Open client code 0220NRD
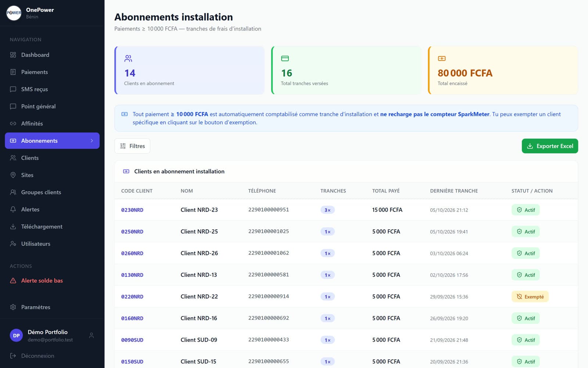Viewport: 588px width, 368px height. [x=132, y=297]
